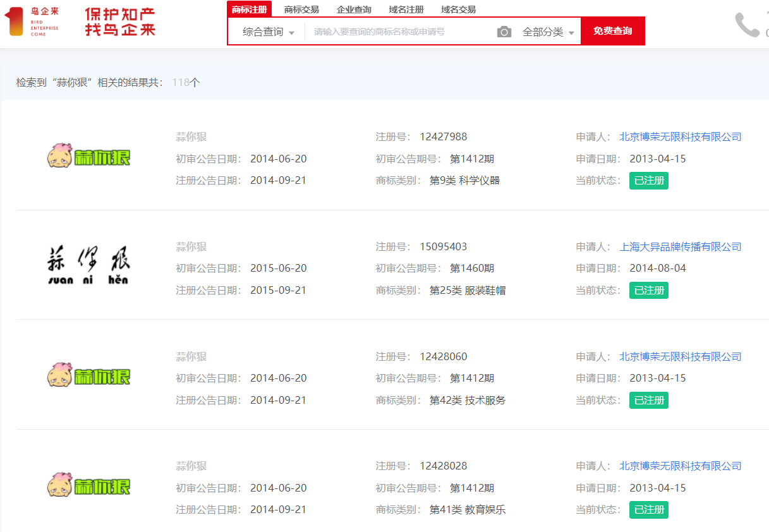
Task: Select the 商标交易 tab
Action: click(301, 9)
